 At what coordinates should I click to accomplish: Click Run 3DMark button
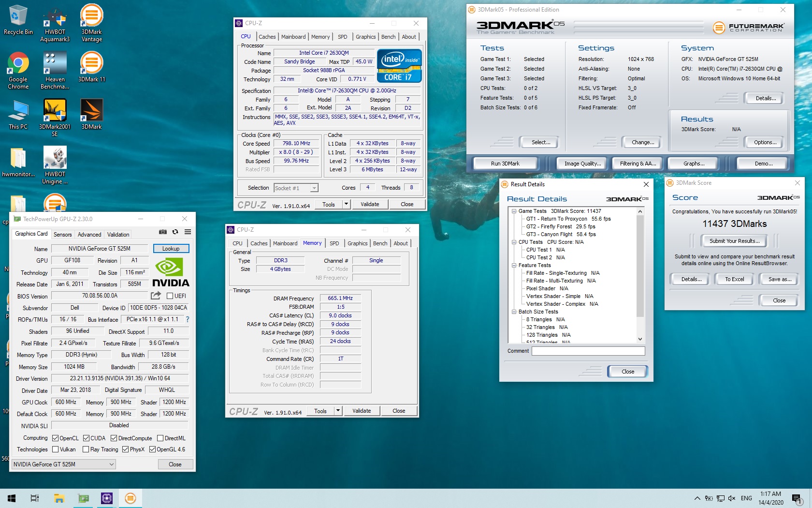(505, 164)
